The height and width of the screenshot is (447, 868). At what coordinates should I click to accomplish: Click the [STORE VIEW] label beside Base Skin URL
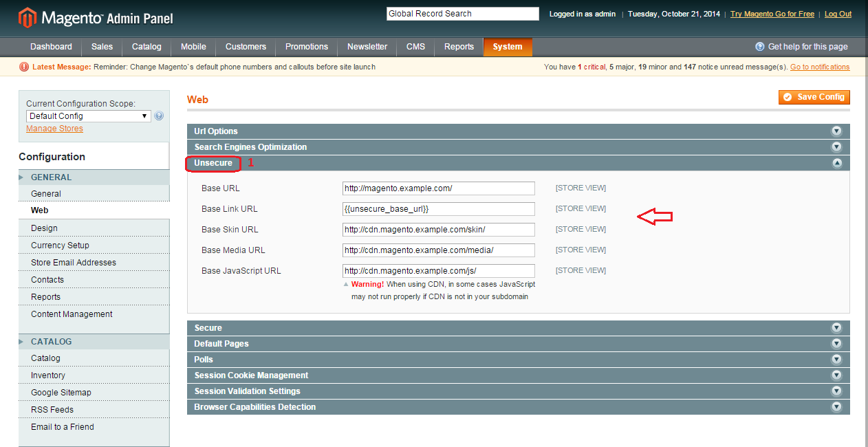tap(581, 229)
